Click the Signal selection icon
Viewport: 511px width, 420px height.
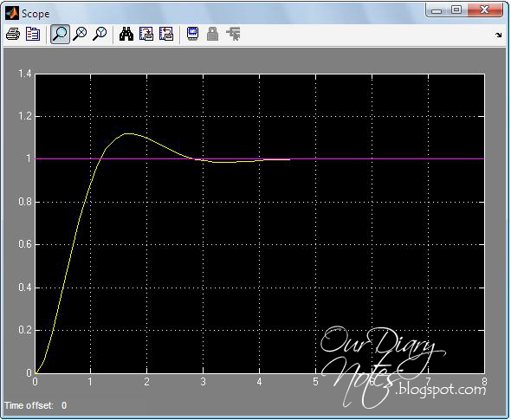point(233,34)
